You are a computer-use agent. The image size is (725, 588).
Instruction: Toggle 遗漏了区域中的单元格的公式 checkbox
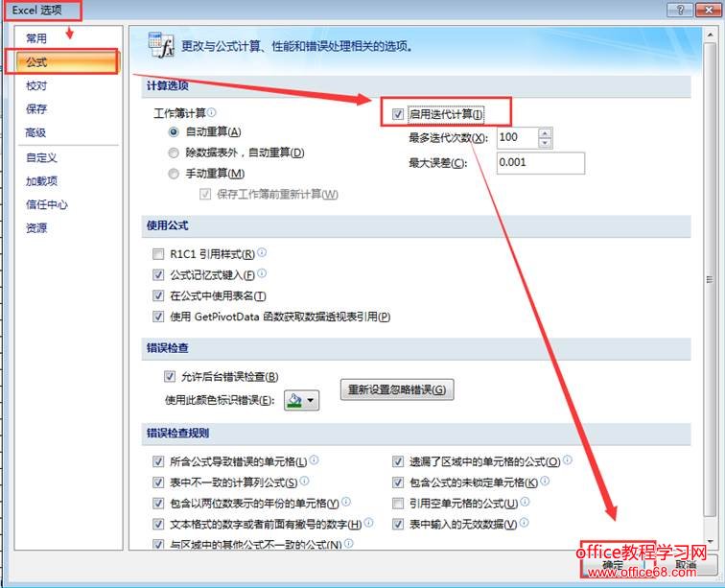coord(398,461)
